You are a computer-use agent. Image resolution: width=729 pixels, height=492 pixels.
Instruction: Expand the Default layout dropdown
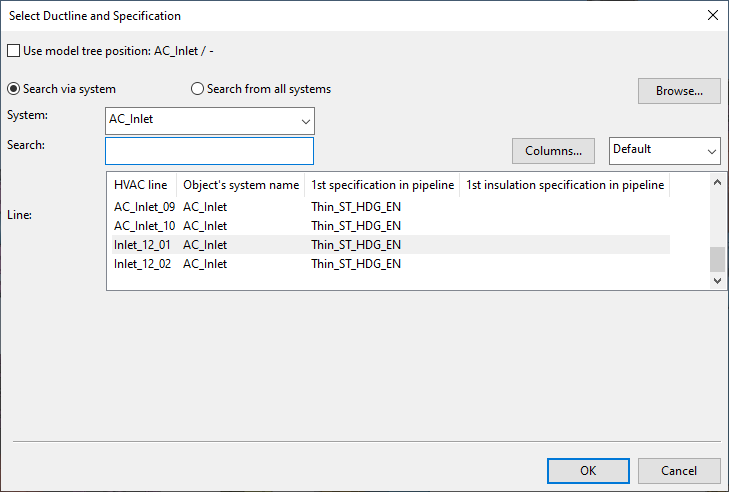click(664, 150)
